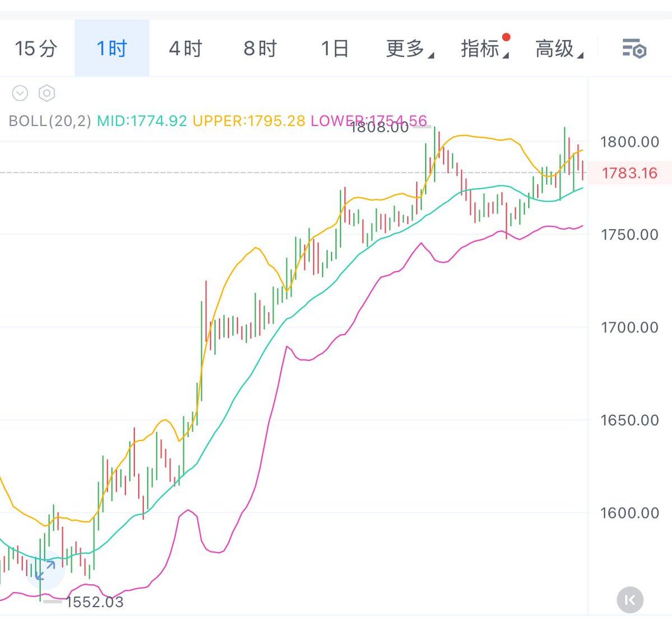Switch to the 15分 timeframe tab

point(36,48)
